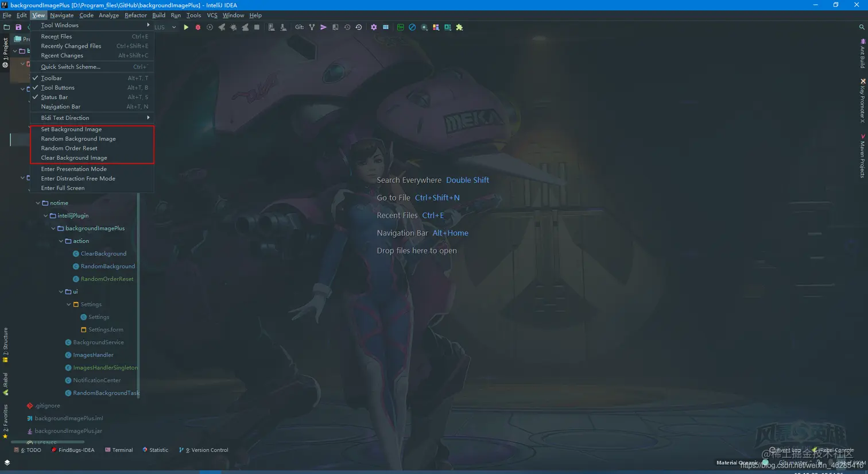Screen dimensions: 868x474
Task: Collapse the ui package node
Action: coord(61,291)
